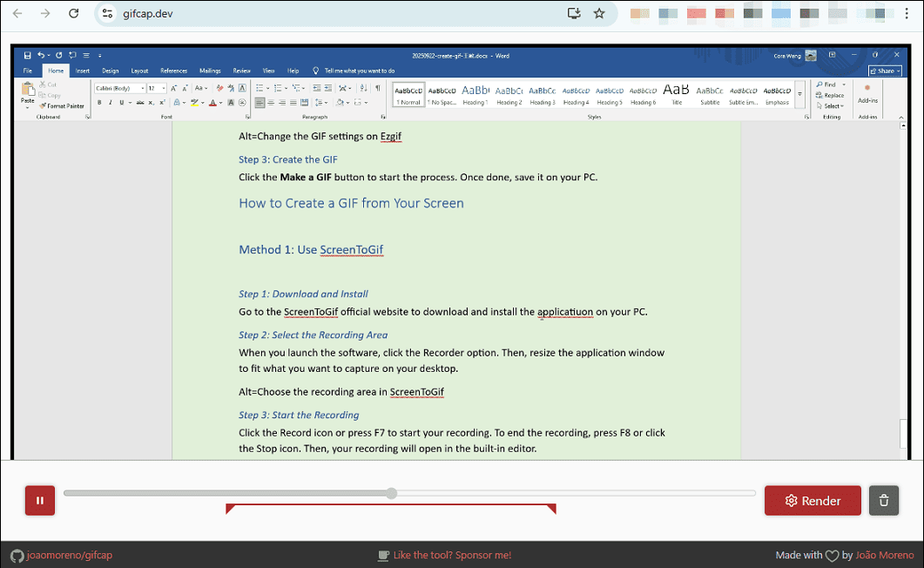Viewport: 924px width, 568px height.
Task: Toggle the show paragraph marks button
Action: 377,88
